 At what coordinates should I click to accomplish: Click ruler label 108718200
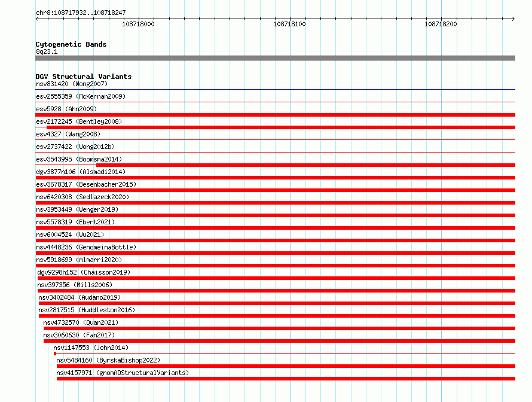click(x=441, y=24)
